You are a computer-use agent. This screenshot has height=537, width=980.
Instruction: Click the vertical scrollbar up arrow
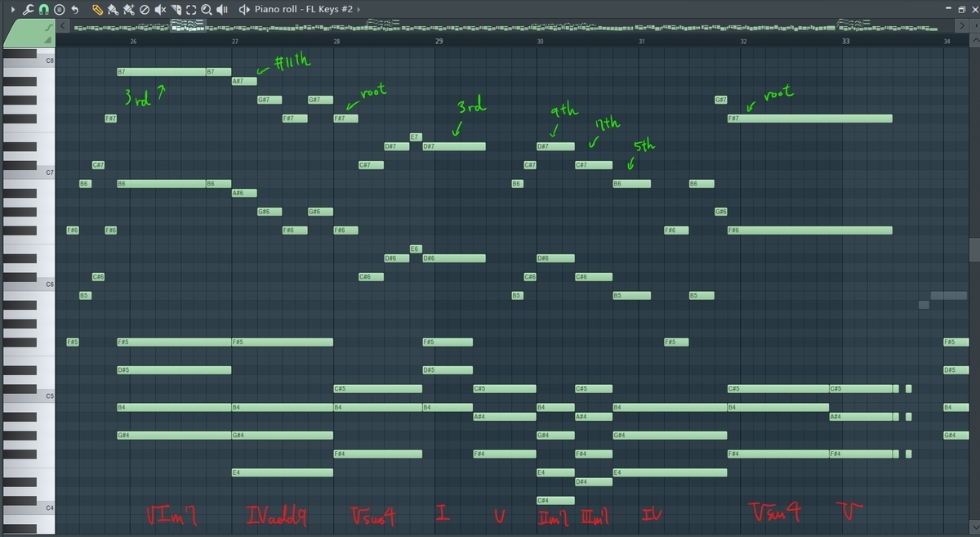coord(973,41)
